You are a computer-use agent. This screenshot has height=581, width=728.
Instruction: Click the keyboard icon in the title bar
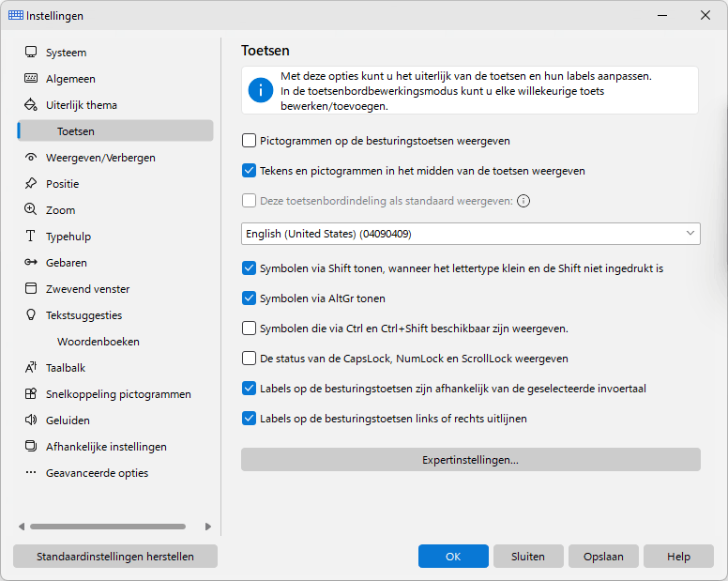coord(16,15)
